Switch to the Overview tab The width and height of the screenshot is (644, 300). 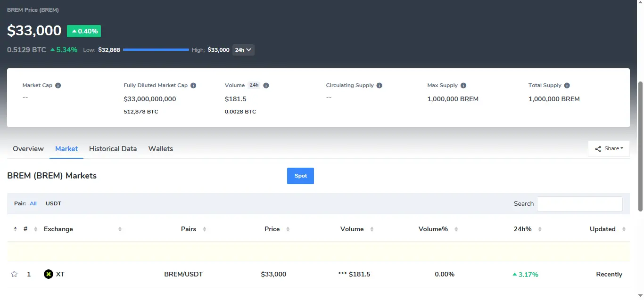point(28,149)
